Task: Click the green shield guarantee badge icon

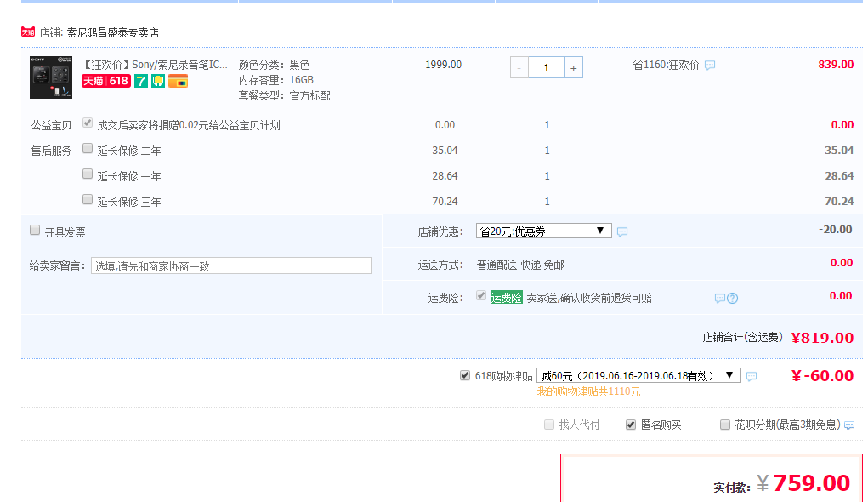Action: 158,81
